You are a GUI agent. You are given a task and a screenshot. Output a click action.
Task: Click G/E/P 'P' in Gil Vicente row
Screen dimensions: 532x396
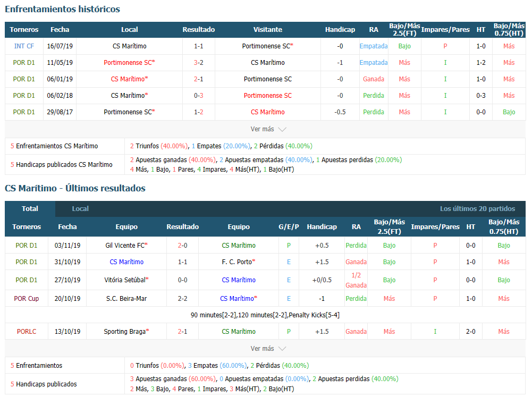(x=289, y=246)
